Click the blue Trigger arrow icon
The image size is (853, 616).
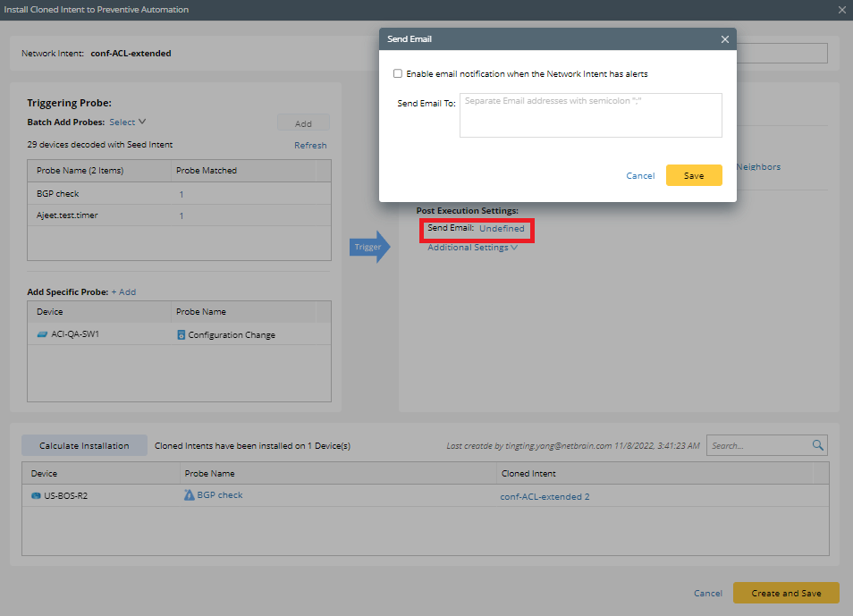(x=367, y=247)
